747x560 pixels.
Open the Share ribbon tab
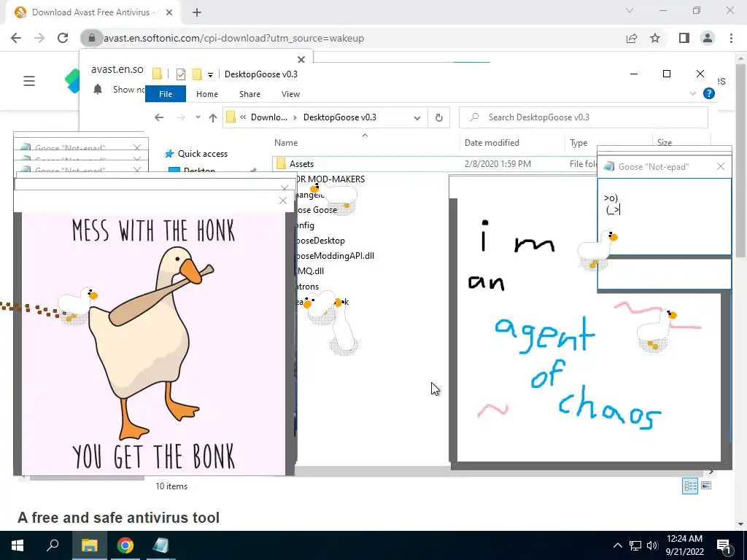click(x=249, y=94)
